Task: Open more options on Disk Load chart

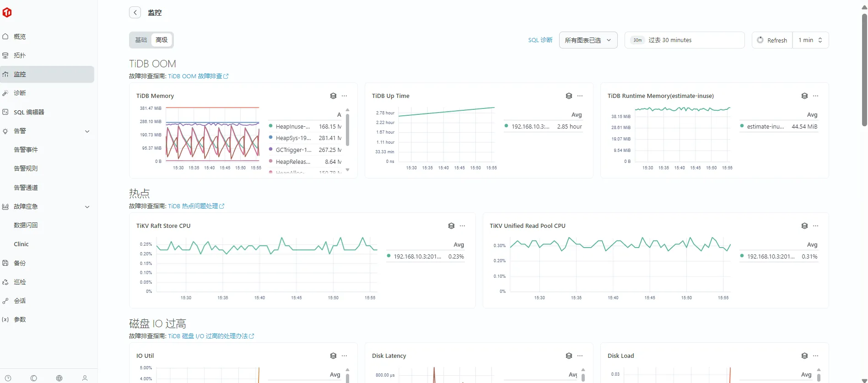Action: 816,356
